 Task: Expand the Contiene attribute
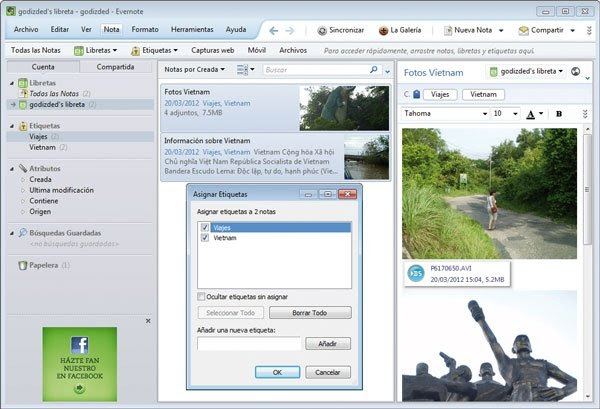click(23, 201)
